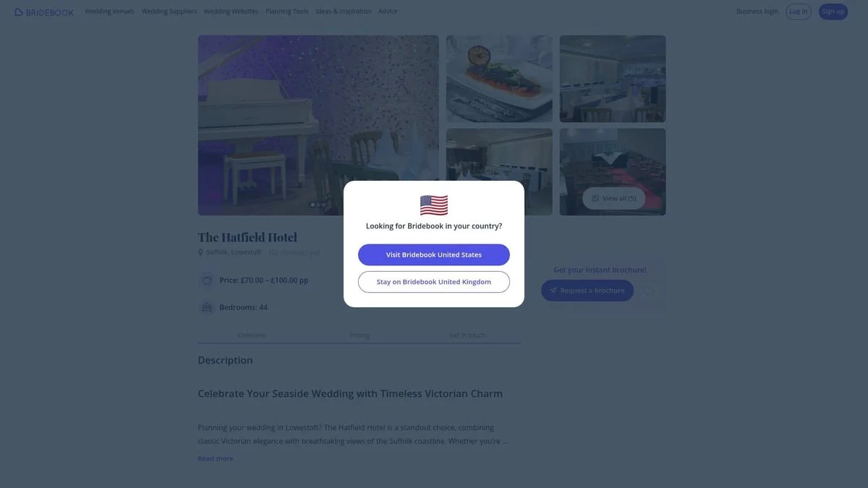Click the US flag in the popup
Viewport: 868px width, 488px height.
(x=434, y=205)
